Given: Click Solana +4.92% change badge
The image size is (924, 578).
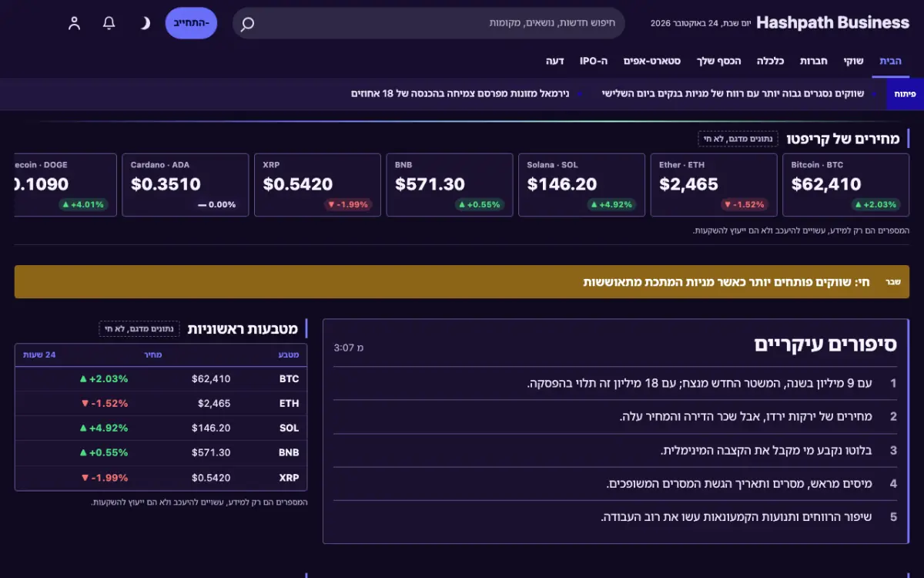Looking at the screenshot, I should (612, 205).
